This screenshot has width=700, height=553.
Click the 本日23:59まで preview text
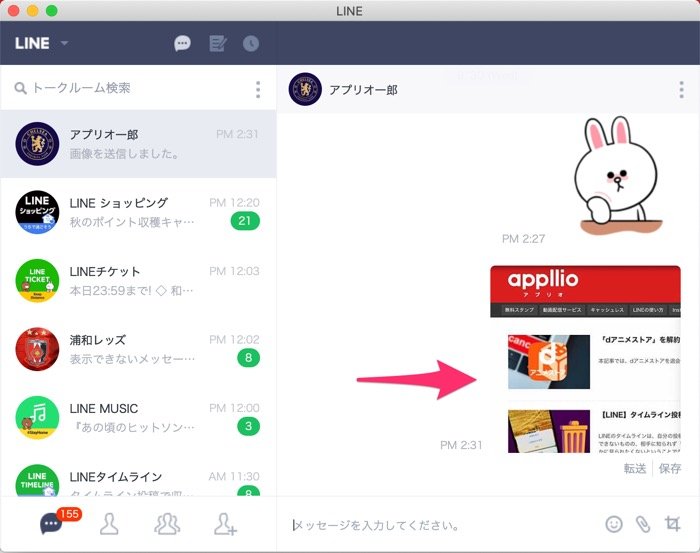click(x=132, y=291)
